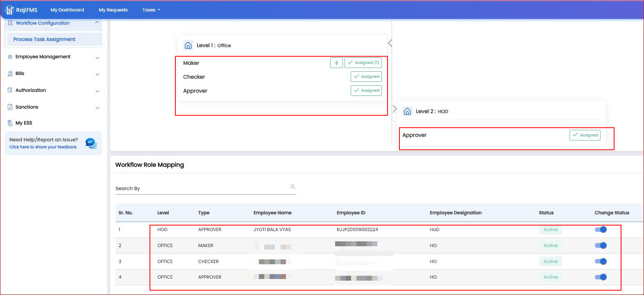The width and height of the screenshot is (644, 295).
Task: Click the Workflow Role Mapping heading
Action: tap(150, 165)
